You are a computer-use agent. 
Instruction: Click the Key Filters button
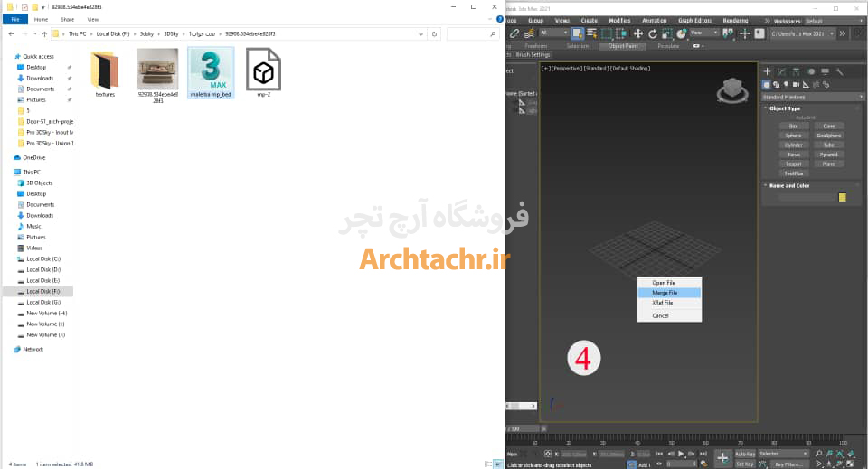coord(788,464)
